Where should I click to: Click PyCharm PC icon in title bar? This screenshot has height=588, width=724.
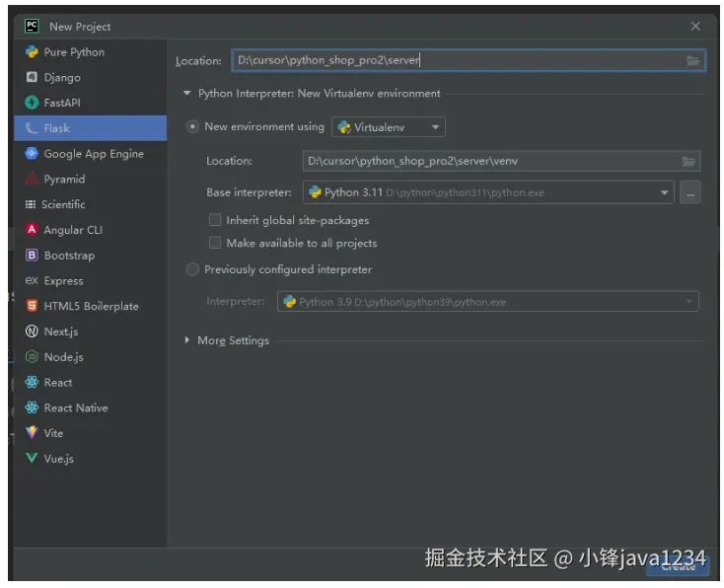coord(32,27)
